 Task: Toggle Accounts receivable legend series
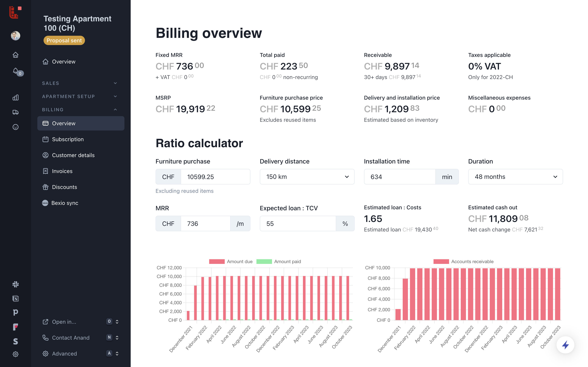coord(463,261)
